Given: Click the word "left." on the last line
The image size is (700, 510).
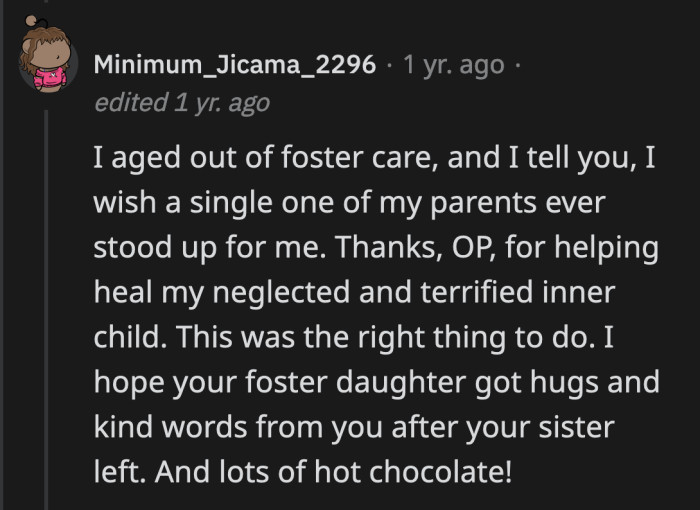Looking at the screenshot, I should (x=118, y=470).
